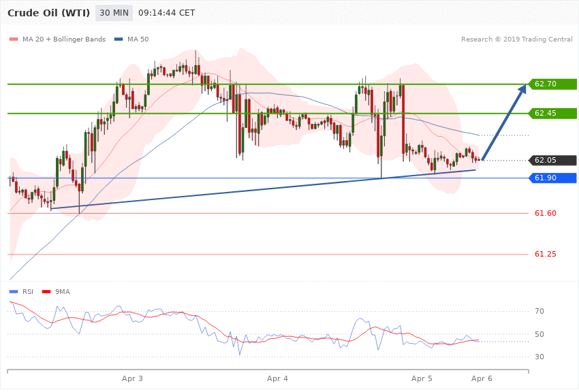This screenshot has width=579, height=392.
Task: Click the 9MA legend label
Action: (x=63, y=292)
